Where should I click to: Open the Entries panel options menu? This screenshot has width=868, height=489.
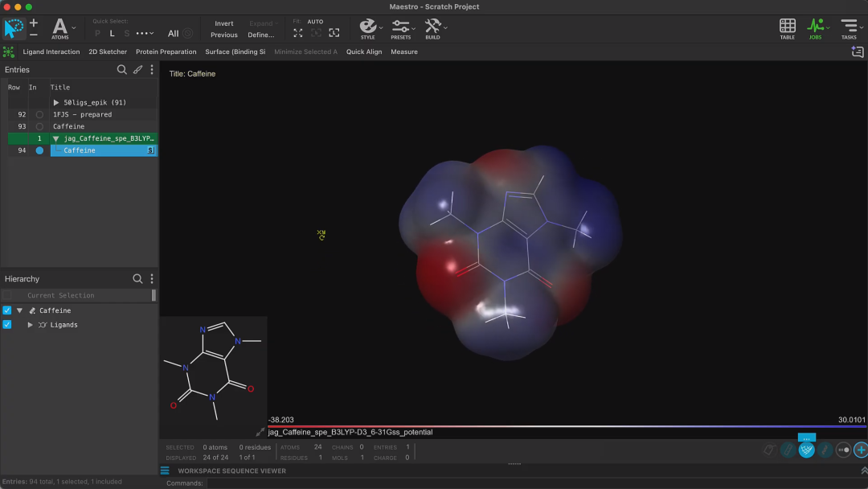152,70
